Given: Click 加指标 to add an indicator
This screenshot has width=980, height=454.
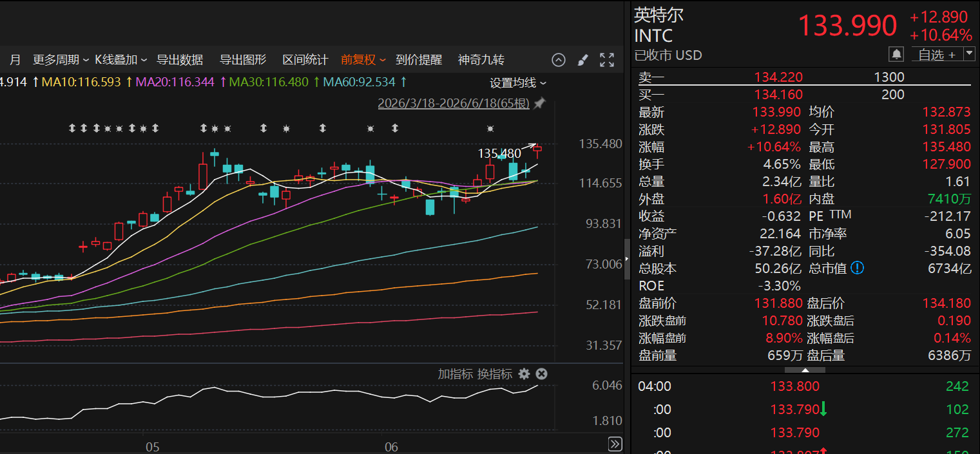Looking at the screenshot, I should pos(456,374).
